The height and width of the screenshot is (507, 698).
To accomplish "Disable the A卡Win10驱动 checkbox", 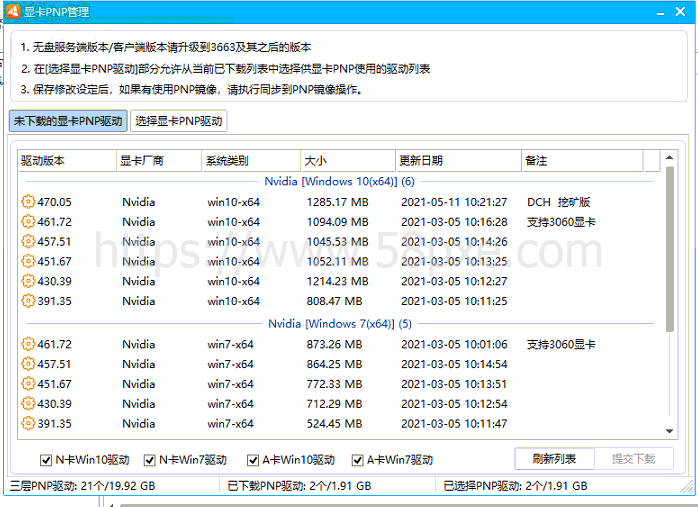I will tap(253, 460).
